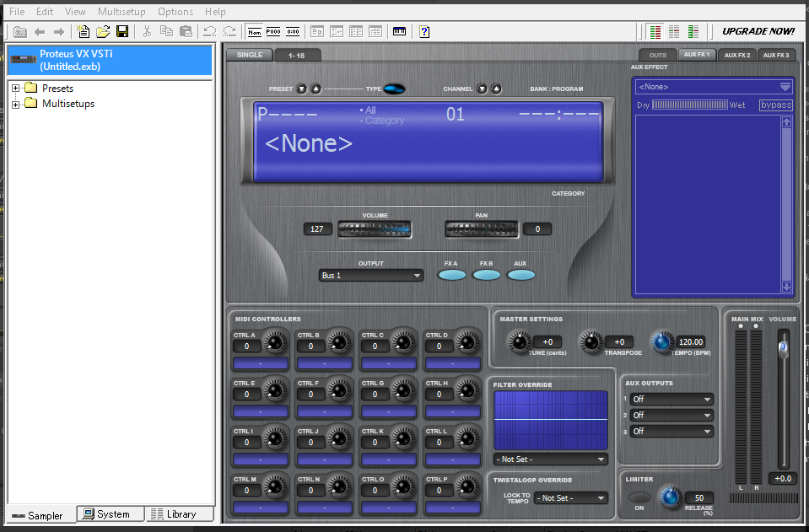The height and width of the screenshot is (532, 809).
Task: Switch to the OUTS tab
Action: (658, 55)
